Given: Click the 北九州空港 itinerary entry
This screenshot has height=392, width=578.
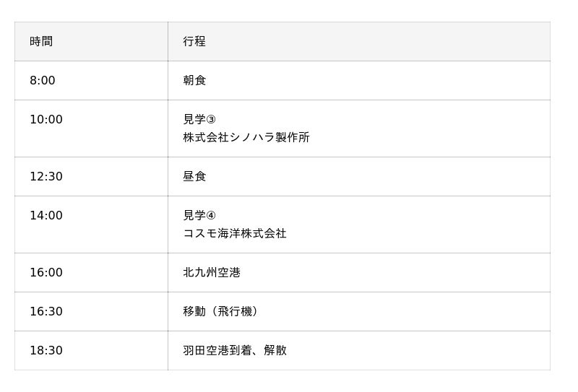Looking at the screenshot, I should click(212, 273).
